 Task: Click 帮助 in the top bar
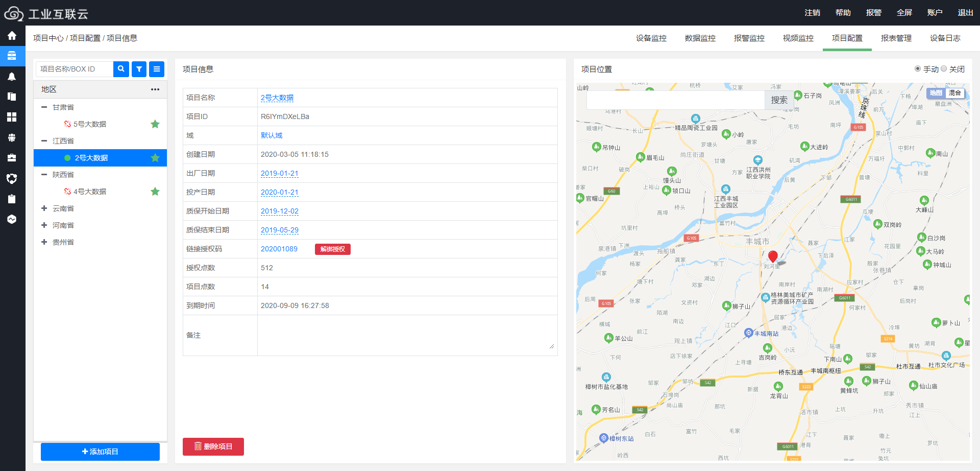tap(843, 13)
